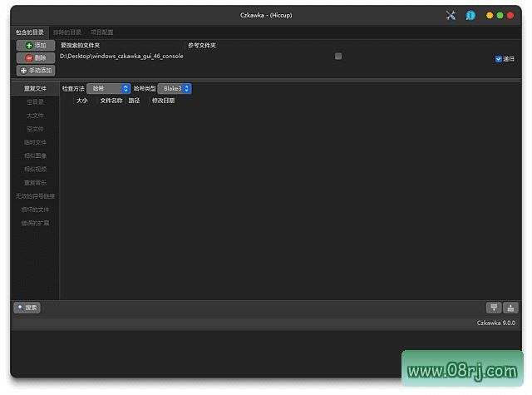Click the 要搜索的文件夹 column header
The image size is (532, 395).
point(80,45)
